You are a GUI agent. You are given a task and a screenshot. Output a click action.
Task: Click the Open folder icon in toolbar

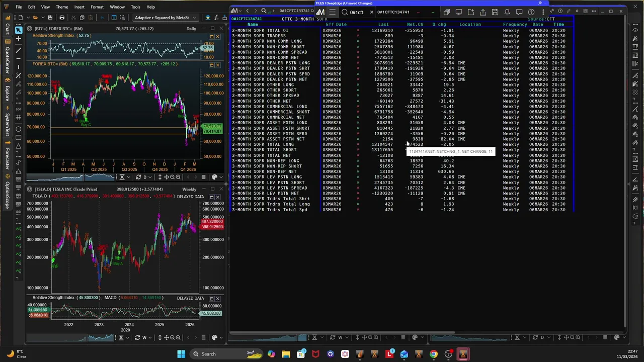tap(36, 18)
